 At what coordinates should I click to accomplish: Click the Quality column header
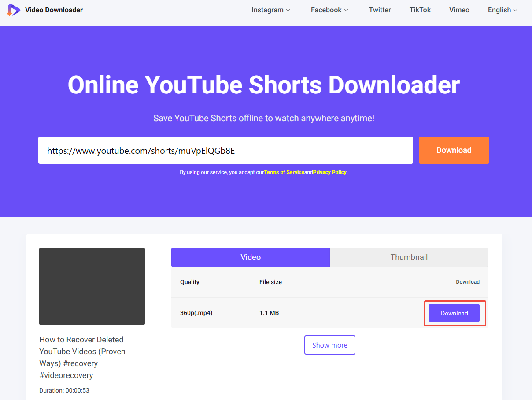190,282
